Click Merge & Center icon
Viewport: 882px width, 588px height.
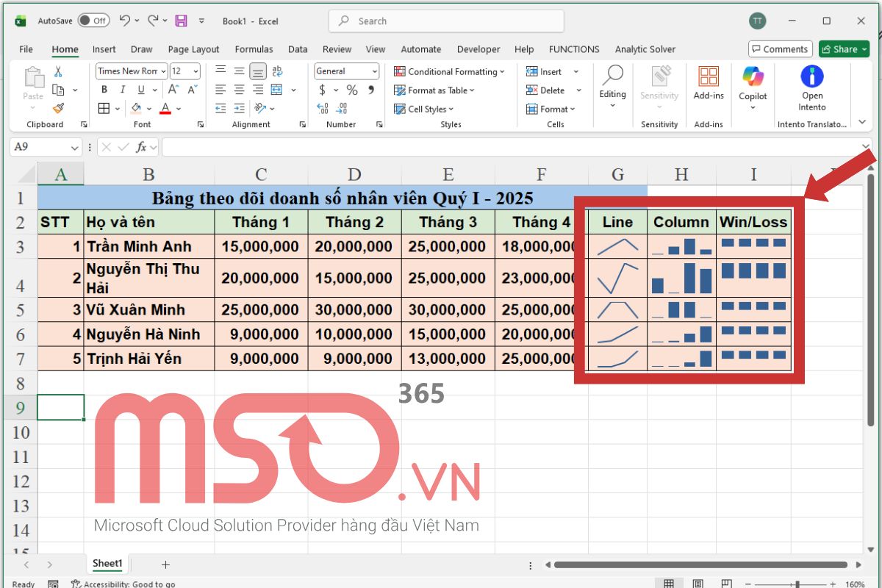(276, 90)
